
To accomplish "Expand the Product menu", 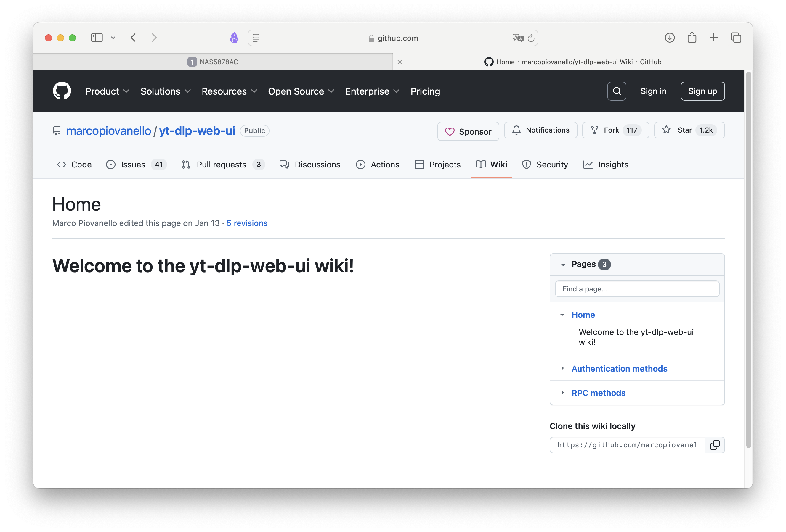I will point(107,91).
